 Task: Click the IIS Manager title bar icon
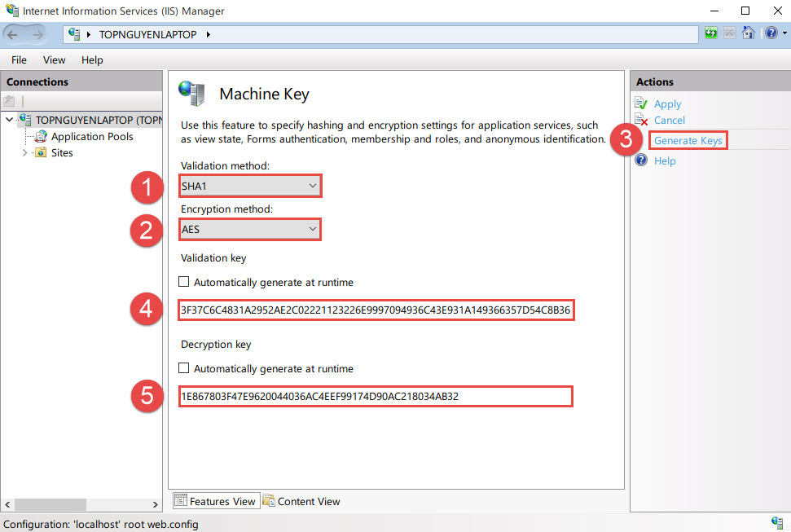coord(12,11)
